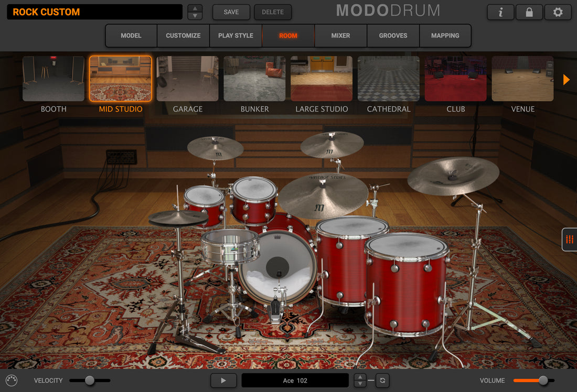Open the MIXER tab
The image size is (577, 392).
(x=340, y=36)
